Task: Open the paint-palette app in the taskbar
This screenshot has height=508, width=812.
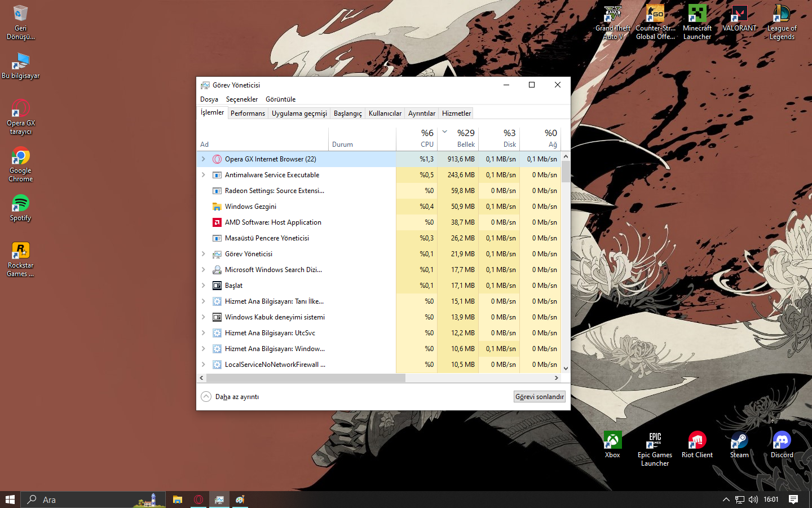Action: point(240,500)
